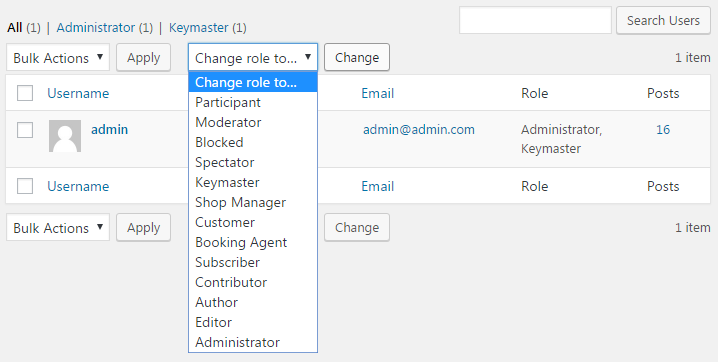Select Participant from the role list

[x=253, y=102]
